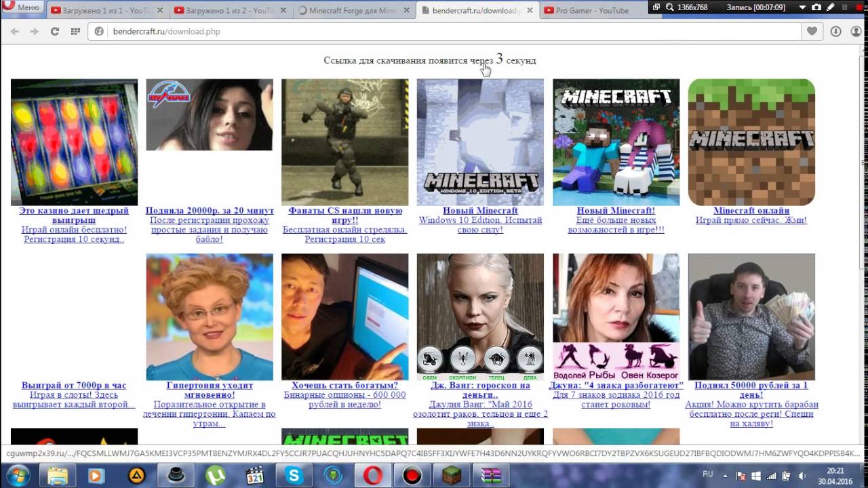Click the recorder window-resize icon
This screenshot has width=868, height=488.
(656, 7)
